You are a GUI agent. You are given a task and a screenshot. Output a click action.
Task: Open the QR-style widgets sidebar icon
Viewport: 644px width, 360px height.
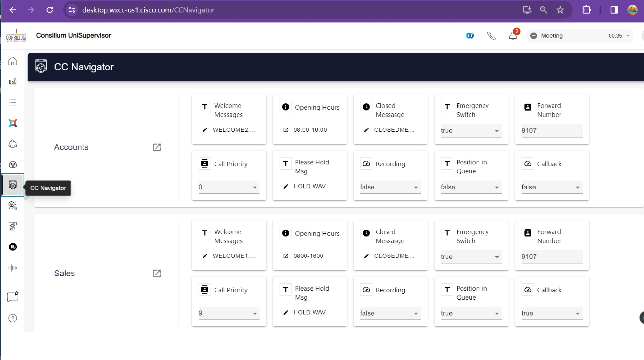pyautogui.click(x=13, y=226)
